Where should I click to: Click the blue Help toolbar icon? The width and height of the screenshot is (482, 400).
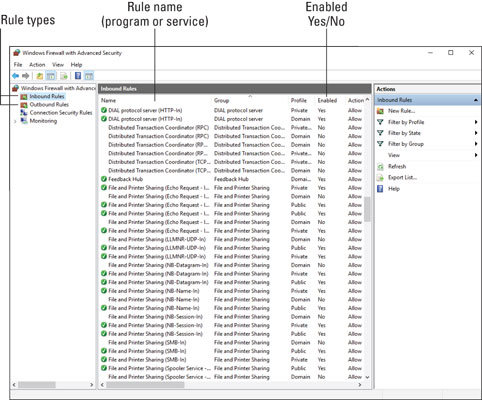pyautogui.click(x=78, y=76)
